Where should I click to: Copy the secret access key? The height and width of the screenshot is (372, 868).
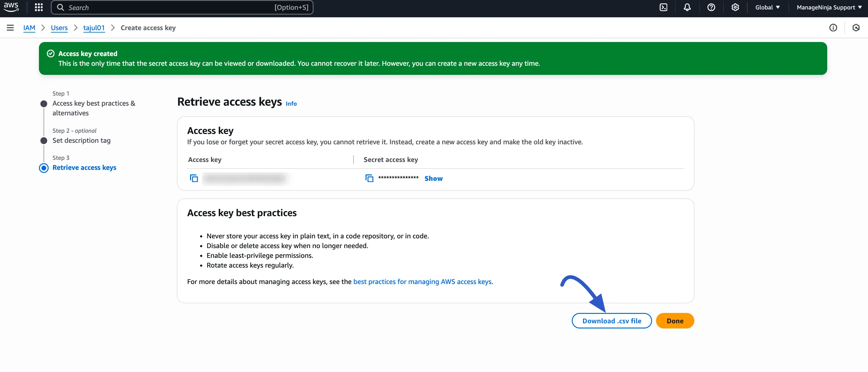coord(369,178)
